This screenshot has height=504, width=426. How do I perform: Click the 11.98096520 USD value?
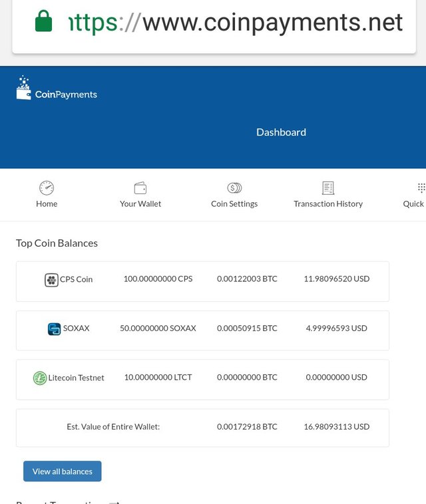(x=337, y=279)
